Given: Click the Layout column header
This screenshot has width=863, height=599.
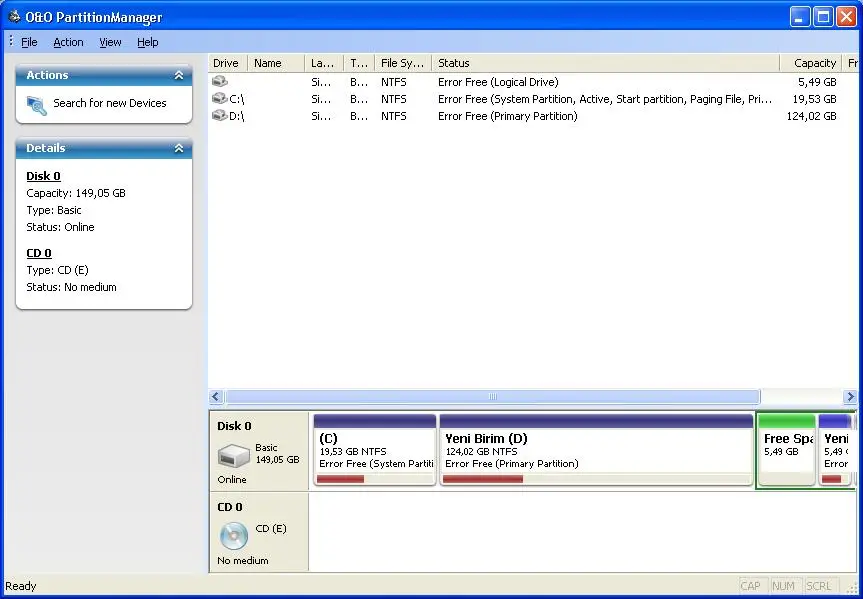Looking at the screenshot, I should pos(324,63).
